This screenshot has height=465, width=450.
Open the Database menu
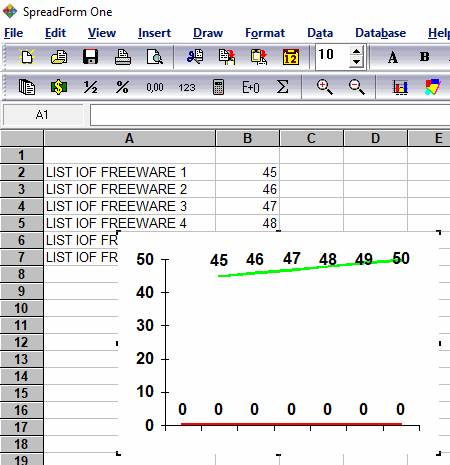click(381, 33)
